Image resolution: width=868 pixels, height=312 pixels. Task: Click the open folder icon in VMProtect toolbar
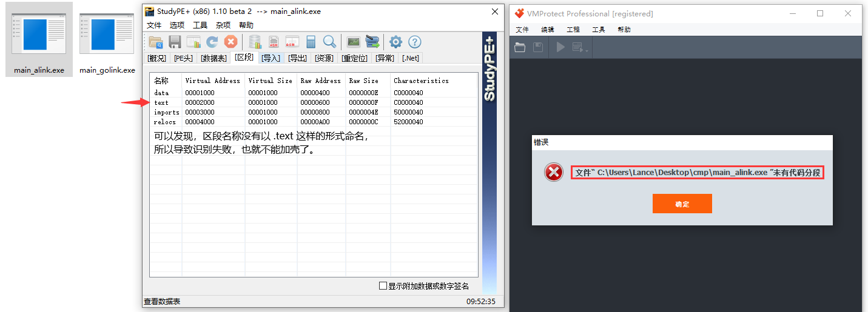click(x=520, y=47)
